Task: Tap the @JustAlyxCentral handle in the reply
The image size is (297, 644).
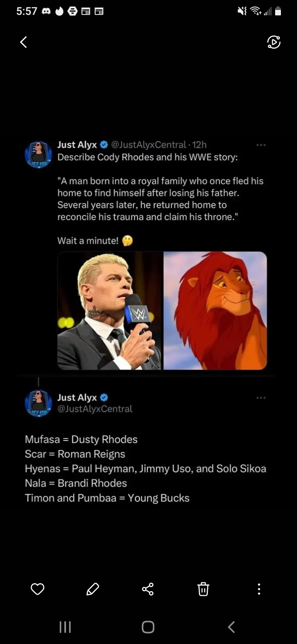Action: click(95, 409)
